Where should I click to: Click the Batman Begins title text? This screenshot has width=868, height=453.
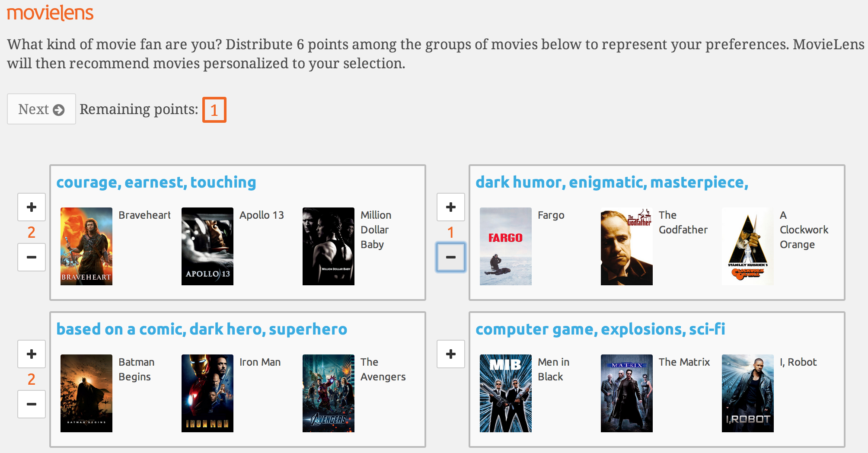136,370
